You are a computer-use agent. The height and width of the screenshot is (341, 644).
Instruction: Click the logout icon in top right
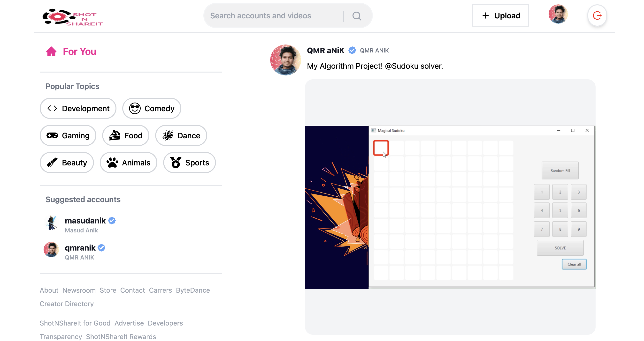(597, 16)
